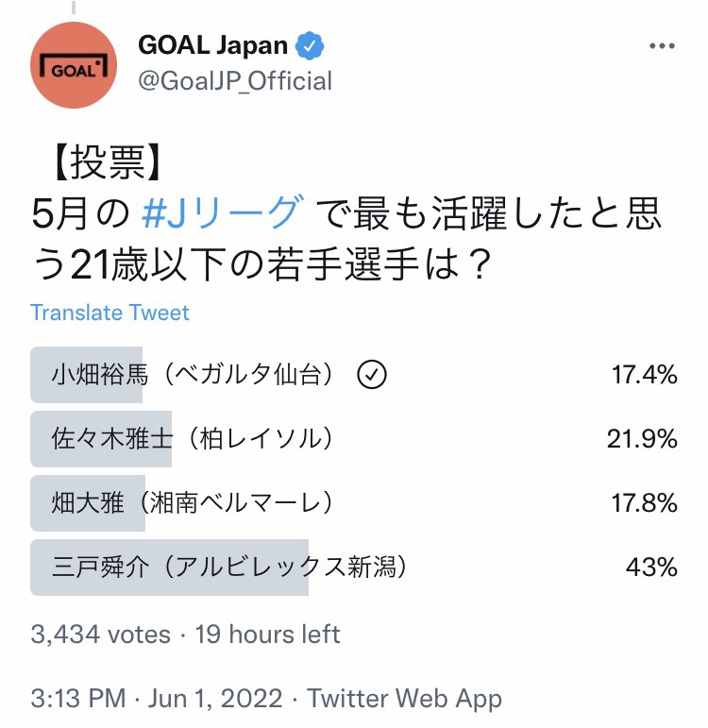Open the @GoalJP_Official handle link
The width and height of the screenshot is (708, 728).
[x=235, y=81]
